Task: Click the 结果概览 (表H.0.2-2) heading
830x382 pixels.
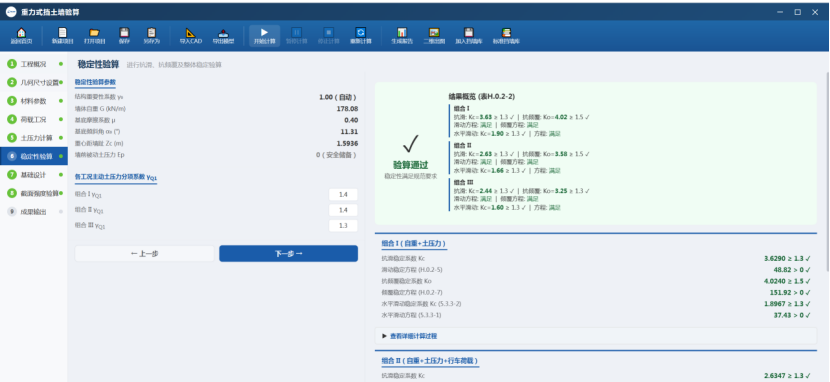Action: tap(482, 96)
